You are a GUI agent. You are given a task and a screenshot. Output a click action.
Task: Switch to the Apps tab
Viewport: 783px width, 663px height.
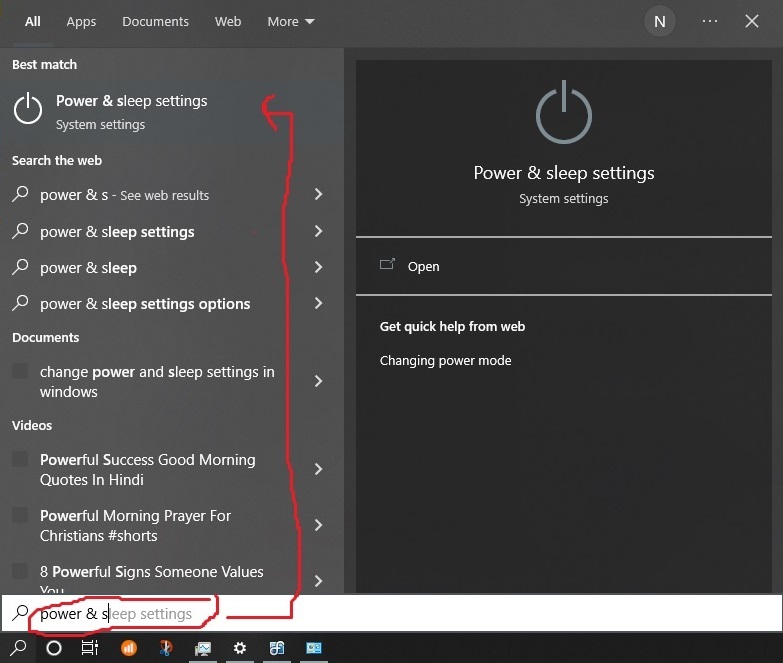coord(81,21)
